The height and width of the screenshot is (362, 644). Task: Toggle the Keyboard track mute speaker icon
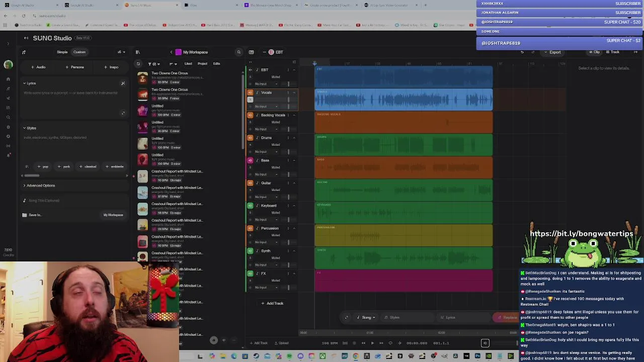[250, 206]
